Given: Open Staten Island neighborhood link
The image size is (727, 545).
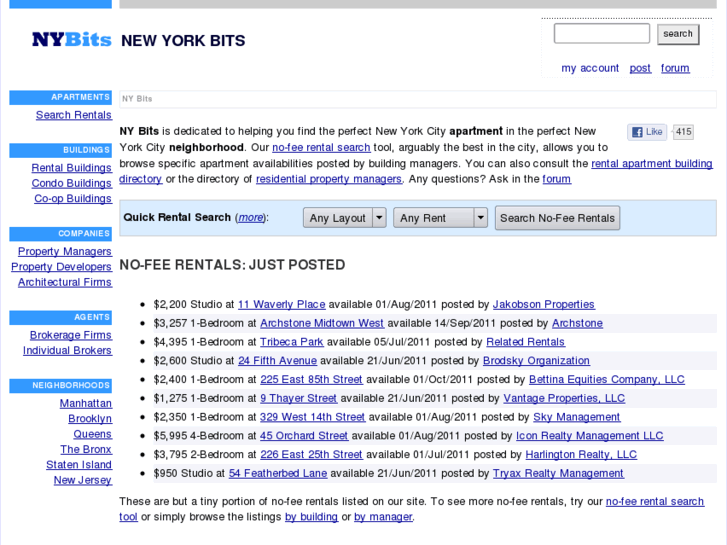Looking at the screenshot, I should tap(79, 464).
